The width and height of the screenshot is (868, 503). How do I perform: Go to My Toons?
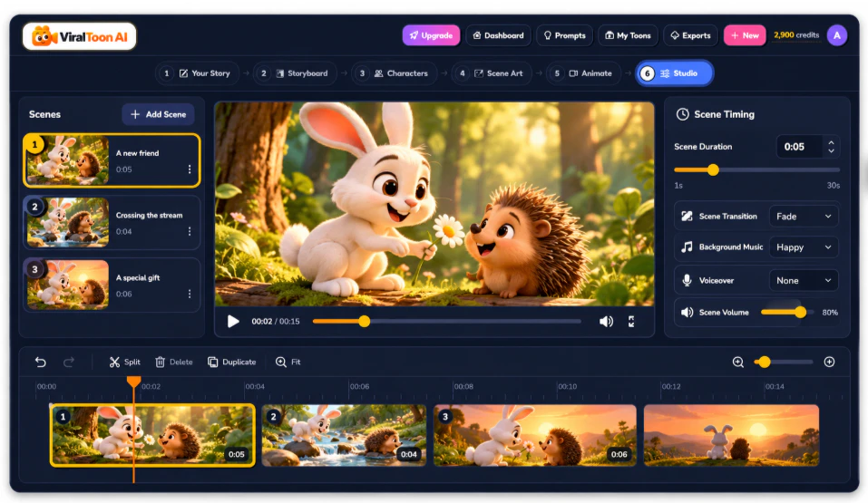[628, 35]
